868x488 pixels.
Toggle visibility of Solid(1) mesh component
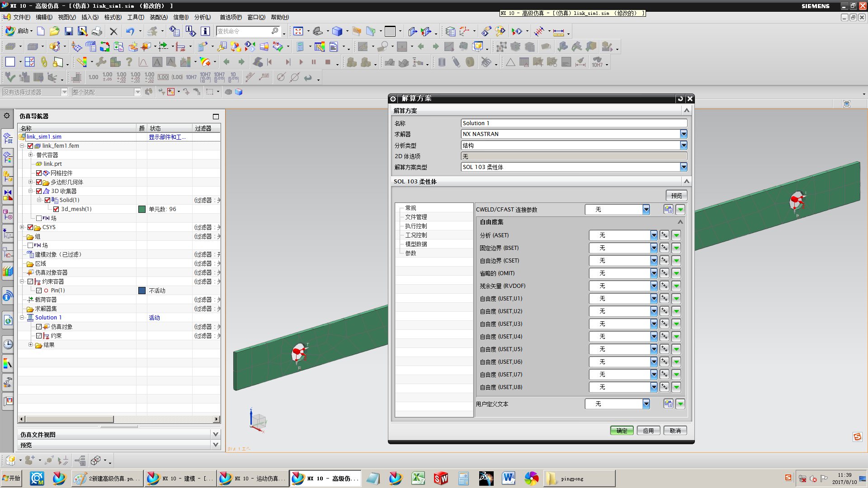point(49,200)
